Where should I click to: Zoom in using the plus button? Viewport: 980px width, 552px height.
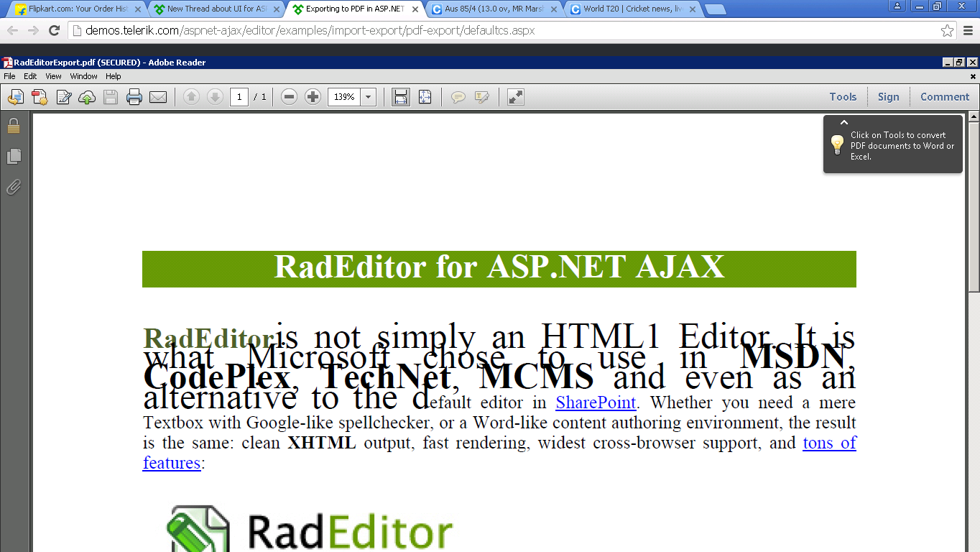[313, 97]
